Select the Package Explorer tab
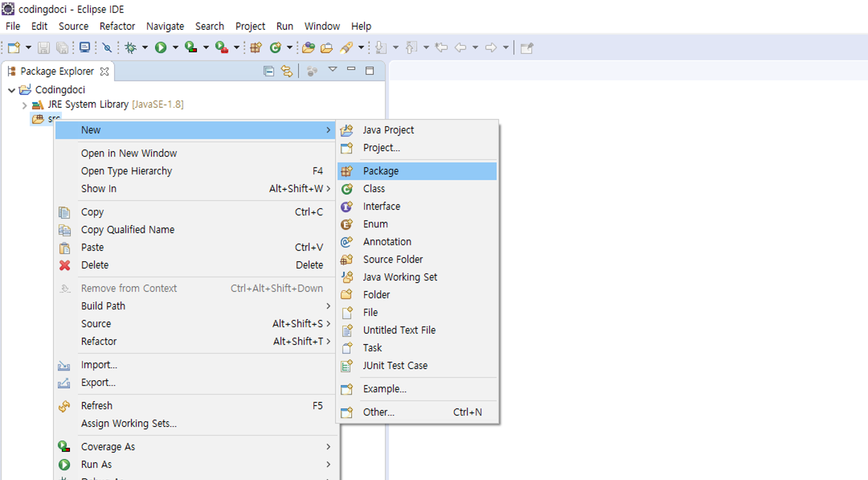This screenshot has height=480, width=868. pyautogui.click(x=57, y=71)
